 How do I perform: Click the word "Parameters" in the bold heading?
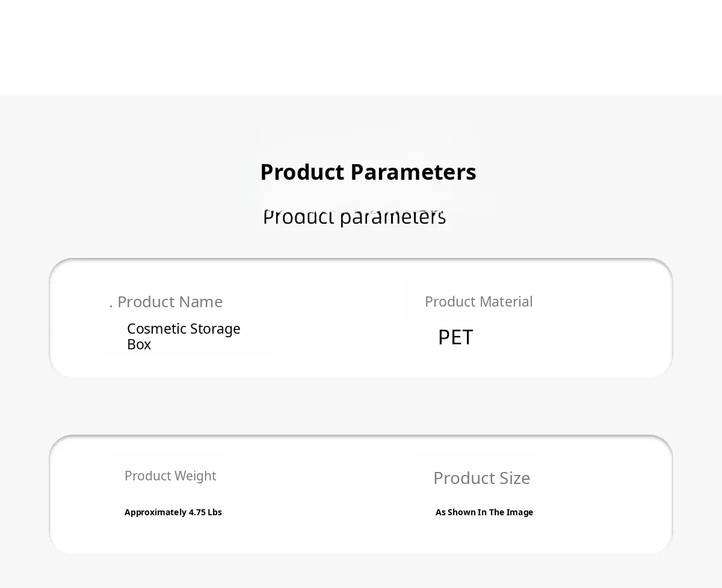click(413, 173)
